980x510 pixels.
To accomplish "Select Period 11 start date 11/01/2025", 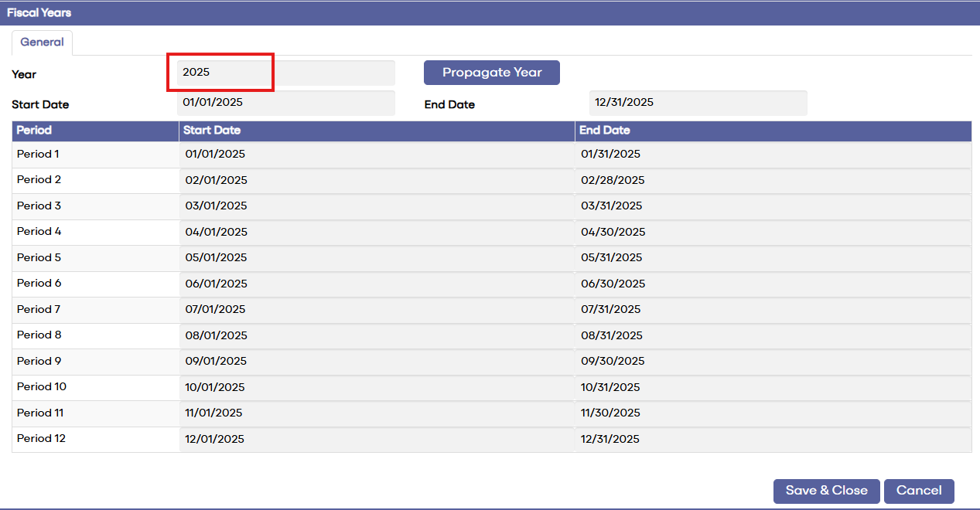I will [x=377, y=413].
